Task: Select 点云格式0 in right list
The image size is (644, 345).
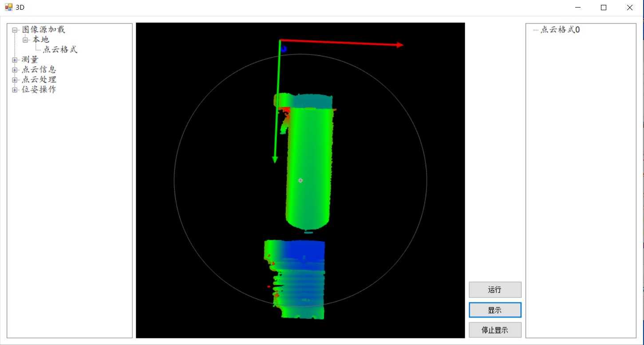Action: pos(560,30)
